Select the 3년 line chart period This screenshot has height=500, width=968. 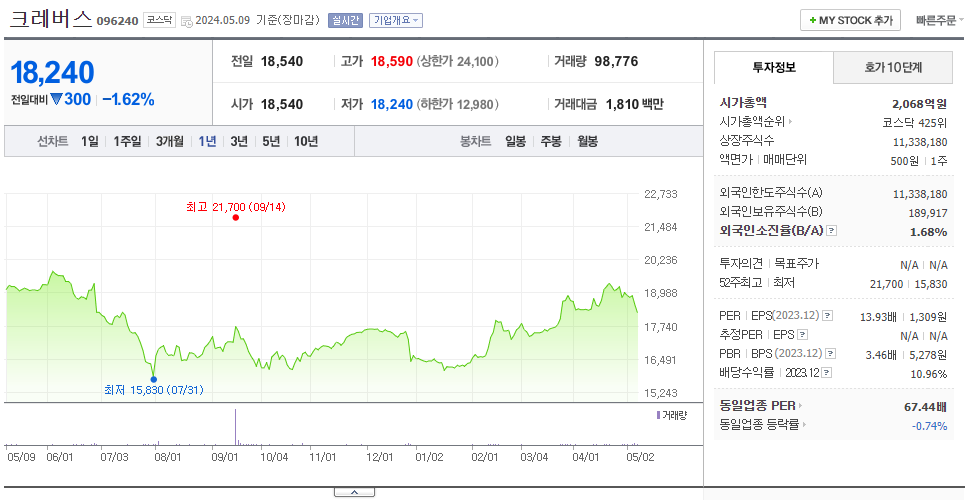click(x=239, y=141)
